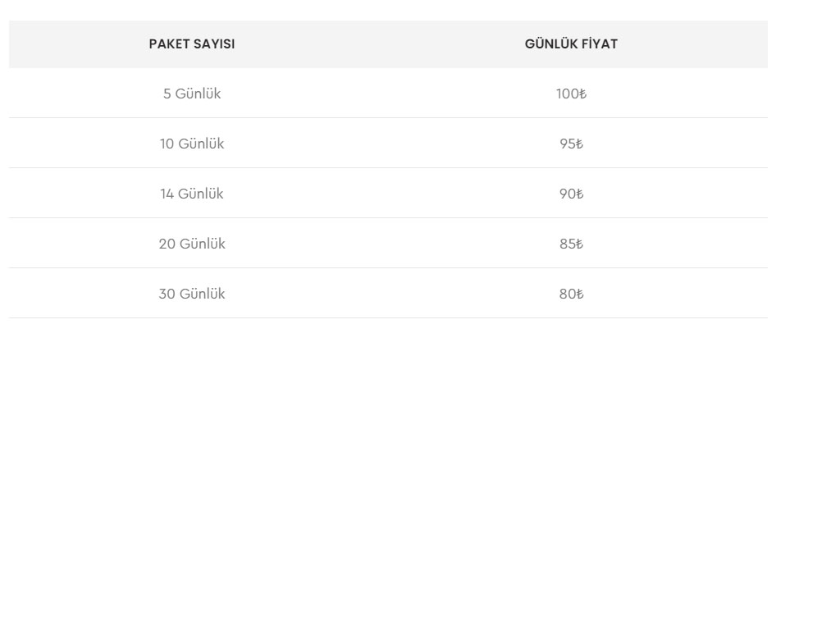Click the number 5 in first row
This screenshot has height=630, width=840.
click(x=167, y=94)
